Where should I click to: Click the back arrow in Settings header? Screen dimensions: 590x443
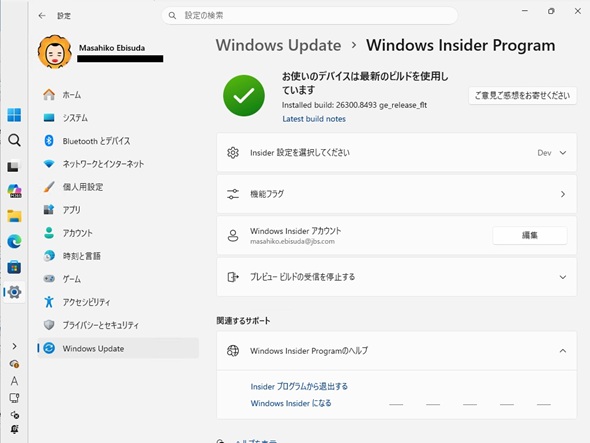pos(42,15)
